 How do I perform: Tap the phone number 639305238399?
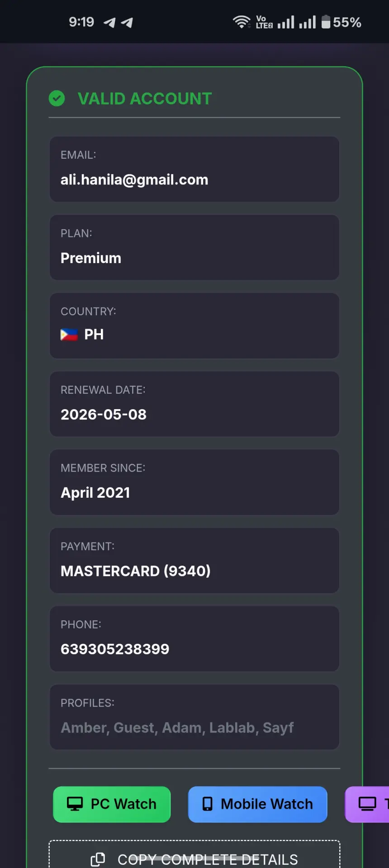coord(115,649)
